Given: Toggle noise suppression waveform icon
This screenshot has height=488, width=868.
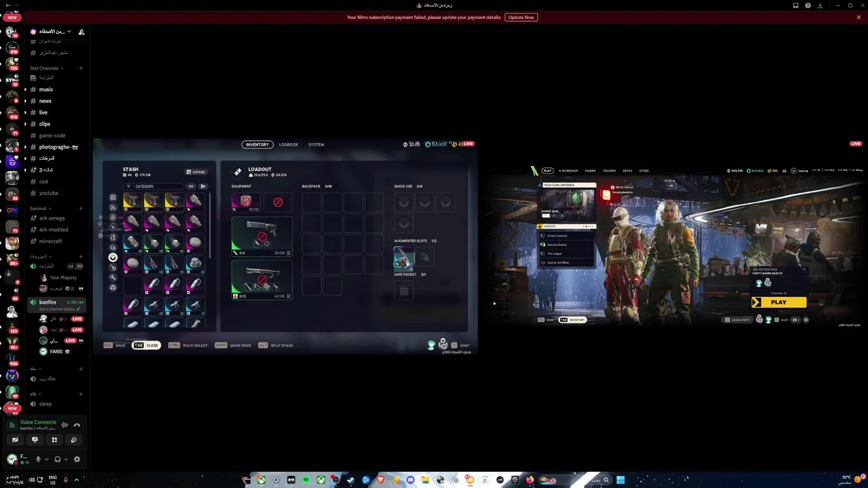Looking at the screenshot, I should point(64,425).
